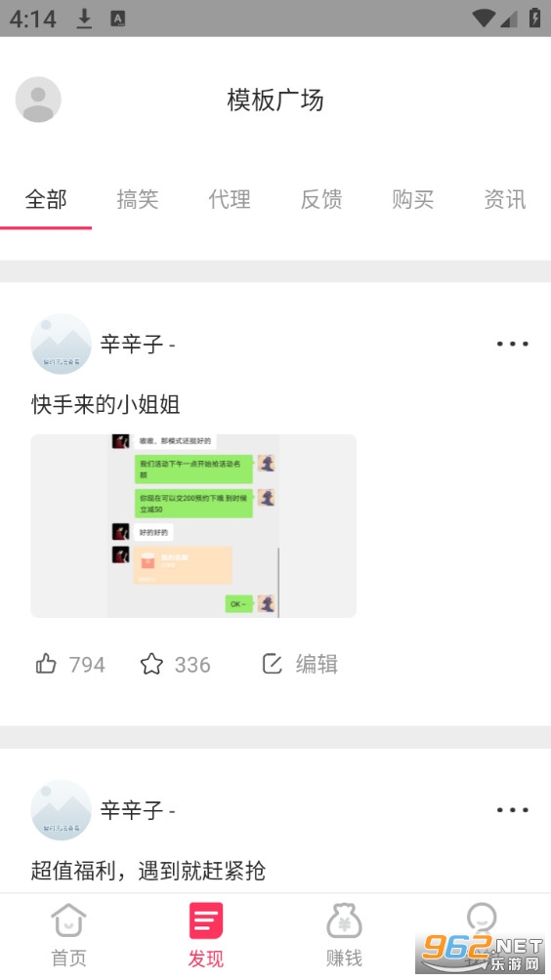This screenshot has height=980, width=551.
Task: Tap the profile icon at the bottom-right of the navigation bar
Action: click(482, 919)
